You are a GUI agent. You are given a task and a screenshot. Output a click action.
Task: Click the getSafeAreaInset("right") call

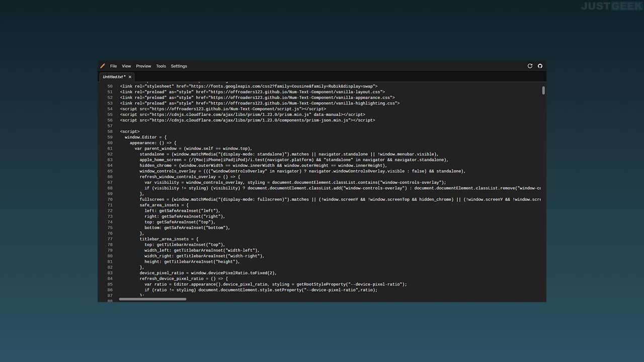(x=193, y=217)
